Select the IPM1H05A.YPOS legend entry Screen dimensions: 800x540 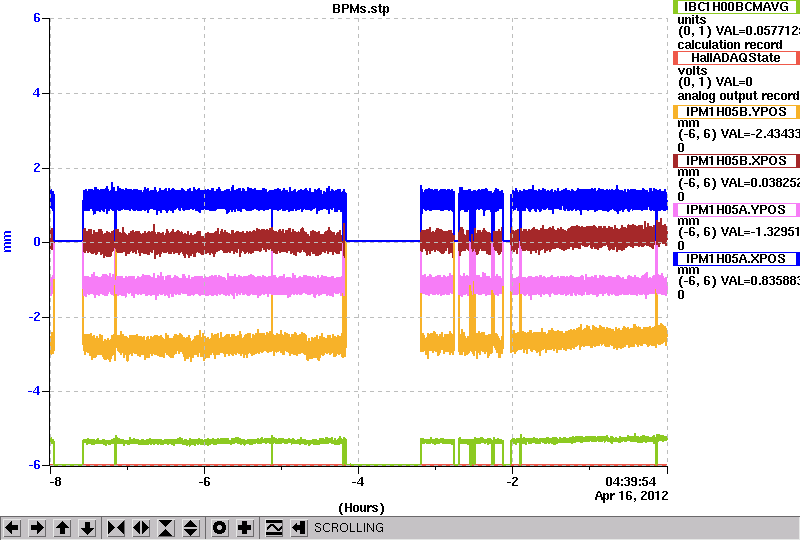point(736,210)
